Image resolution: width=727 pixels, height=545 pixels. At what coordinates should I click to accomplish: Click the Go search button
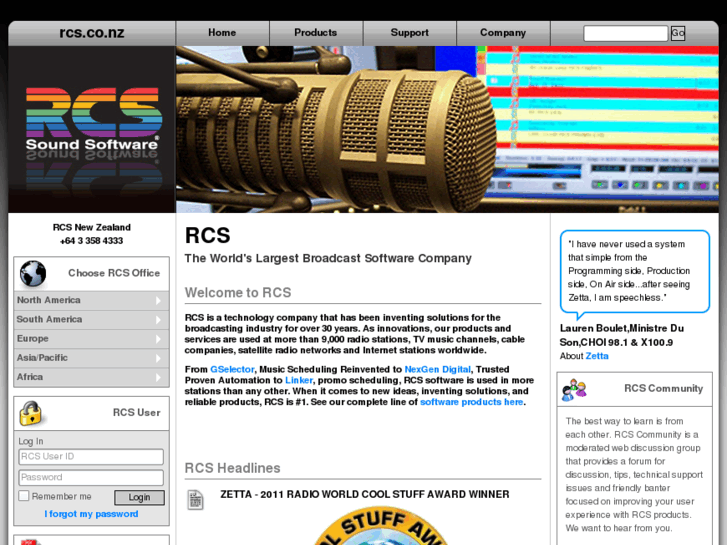(x=678, y=33)
